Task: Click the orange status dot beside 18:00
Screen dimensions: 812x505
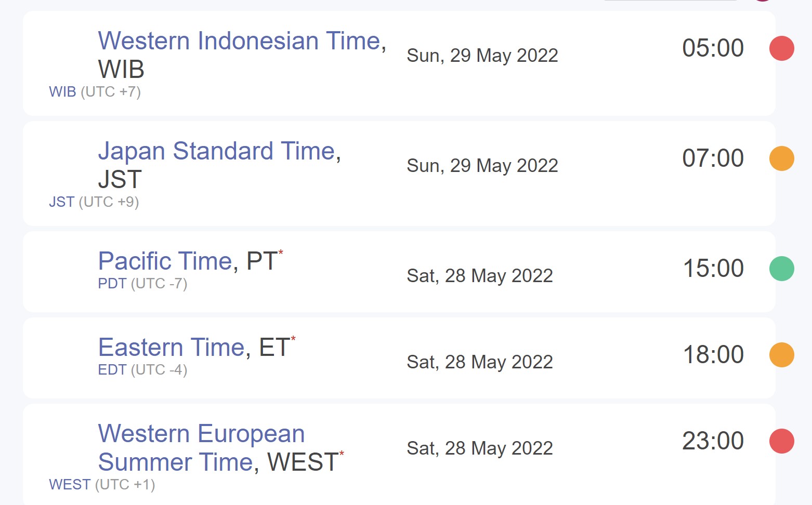Action: [x=781, y=355]
